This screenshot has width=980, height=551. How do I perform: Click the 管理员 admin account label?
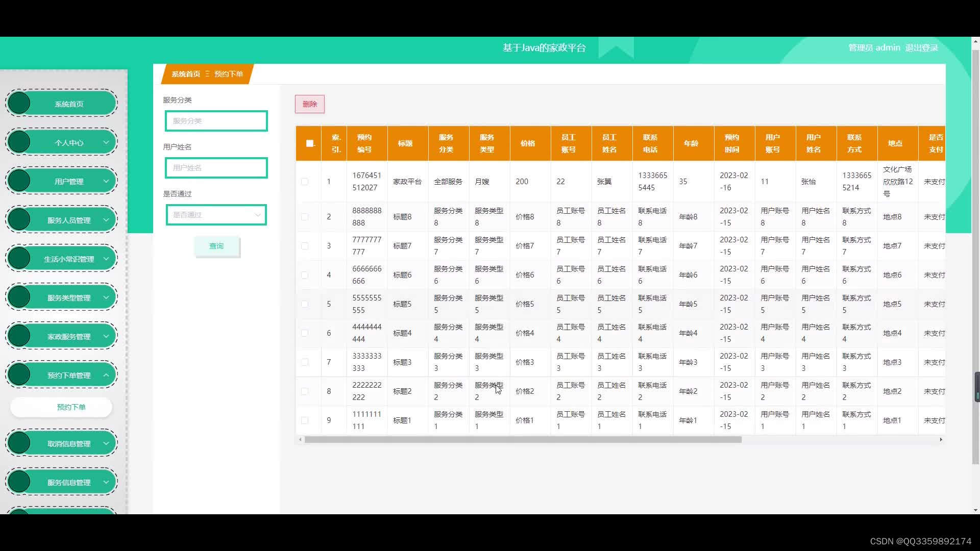874,47
